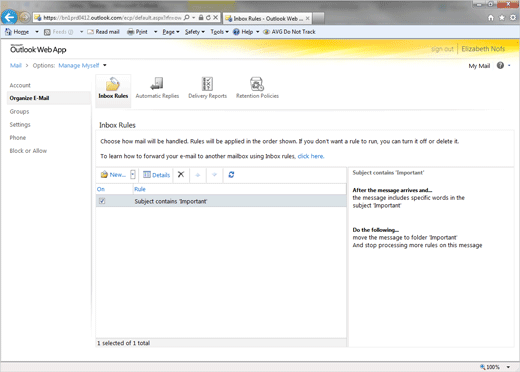
Task: Expand the address bar search dropdown arrow
Action: 193,17
